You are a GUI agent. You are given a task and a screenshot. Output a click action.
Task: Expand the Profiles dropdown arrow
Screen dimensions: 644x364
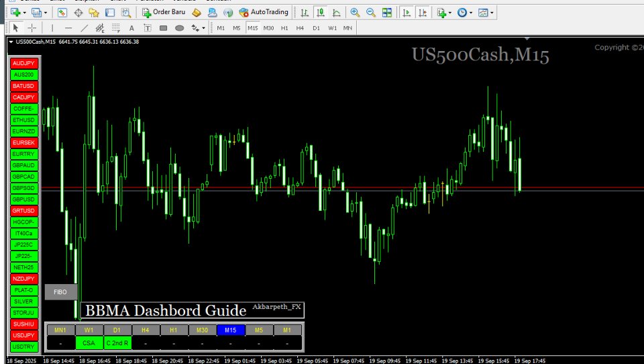point(45,13)
